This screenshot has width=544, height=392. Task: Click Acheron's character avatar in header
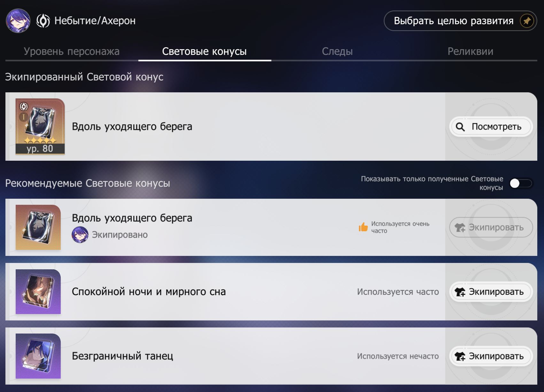18,21
